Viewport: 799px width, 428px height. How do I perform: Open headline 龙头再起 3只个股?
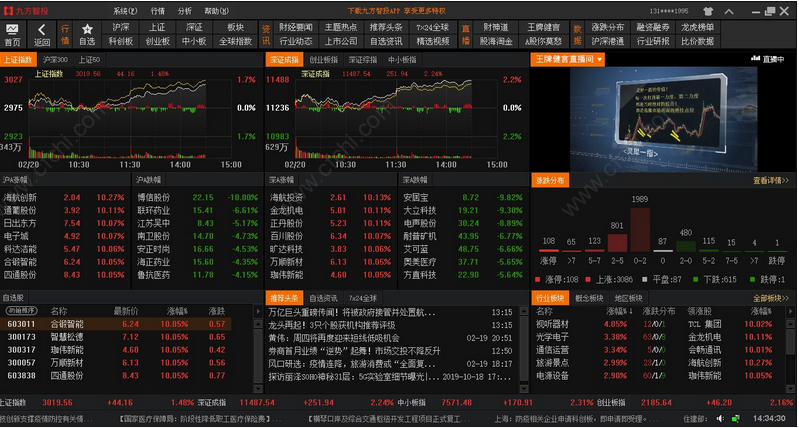coord(332,325)
